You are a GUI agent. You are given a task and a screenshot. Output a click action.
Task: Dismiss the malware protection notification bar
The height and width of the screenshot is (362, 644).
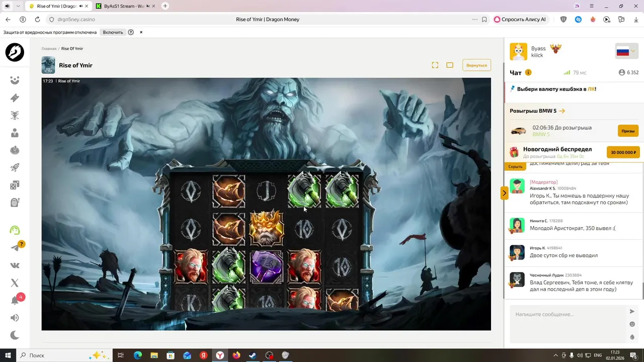pos(141,32)
